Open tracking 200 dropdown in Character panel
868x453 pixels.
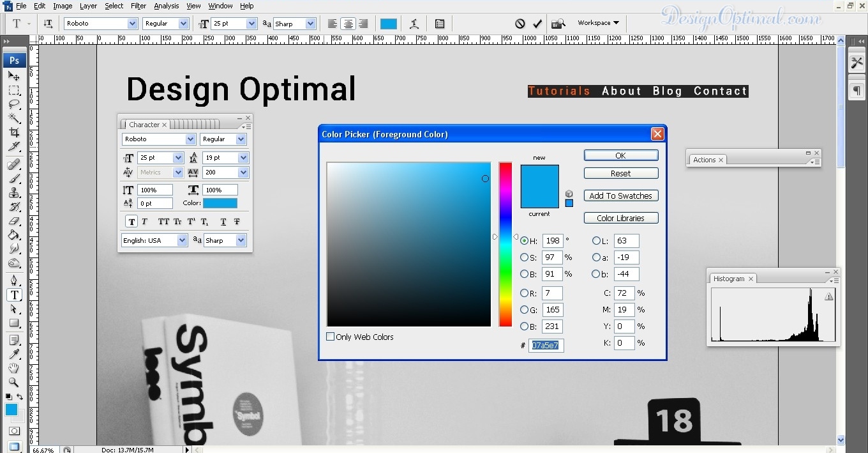(x=243, y=173)
